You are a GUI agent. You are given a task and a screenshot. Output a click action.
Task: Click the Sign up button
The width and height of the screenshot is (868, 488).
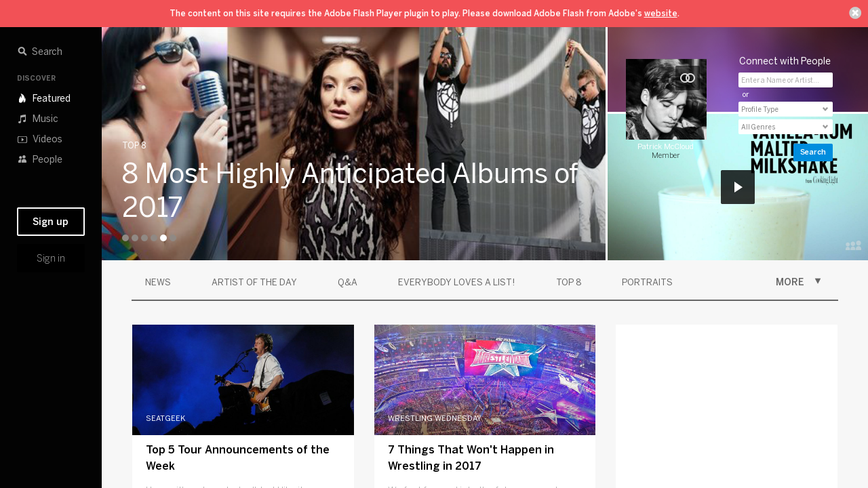(x=51, y=222)
